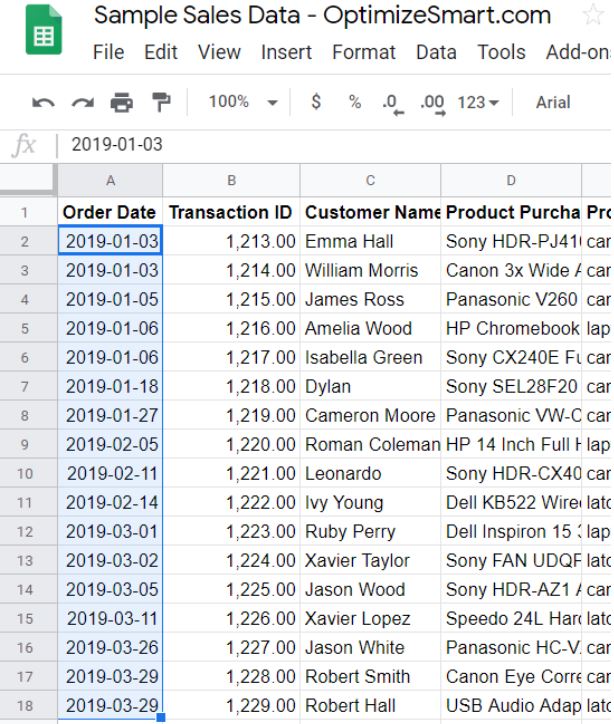Viewport: 614px width, 724px height.
Task: Click customer cell Ivy Young
Action: click(x=370, y=502)
